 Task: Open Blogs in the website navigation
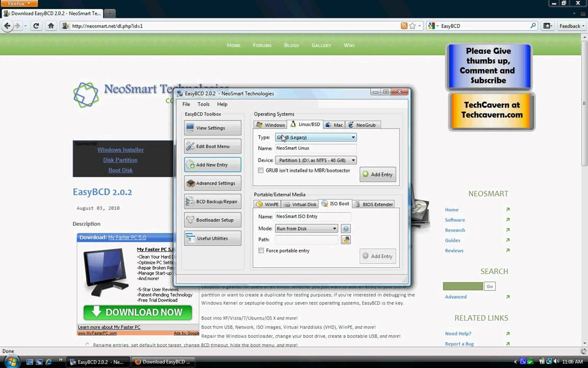point(291,45)
